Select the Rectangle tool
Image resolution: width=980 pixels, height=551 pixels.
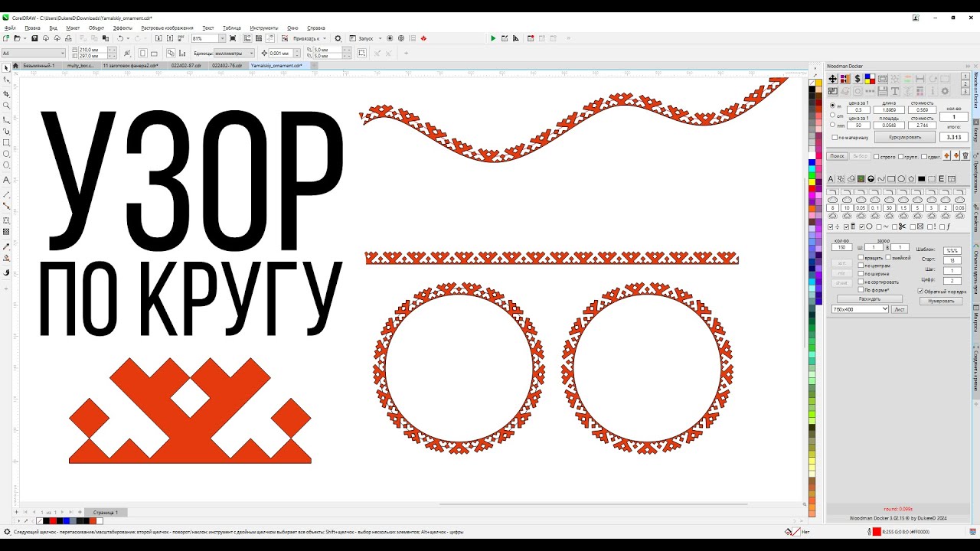(x=7, y=142)
